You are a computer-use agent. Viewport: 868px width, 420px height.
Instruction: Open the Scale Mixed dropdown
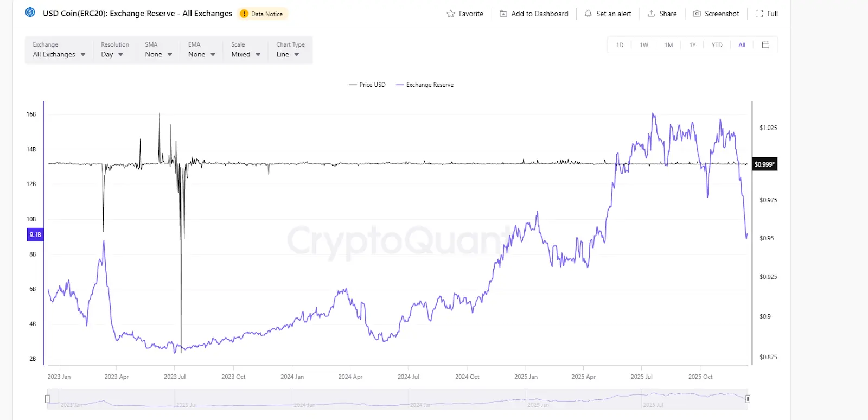(245, 54)
